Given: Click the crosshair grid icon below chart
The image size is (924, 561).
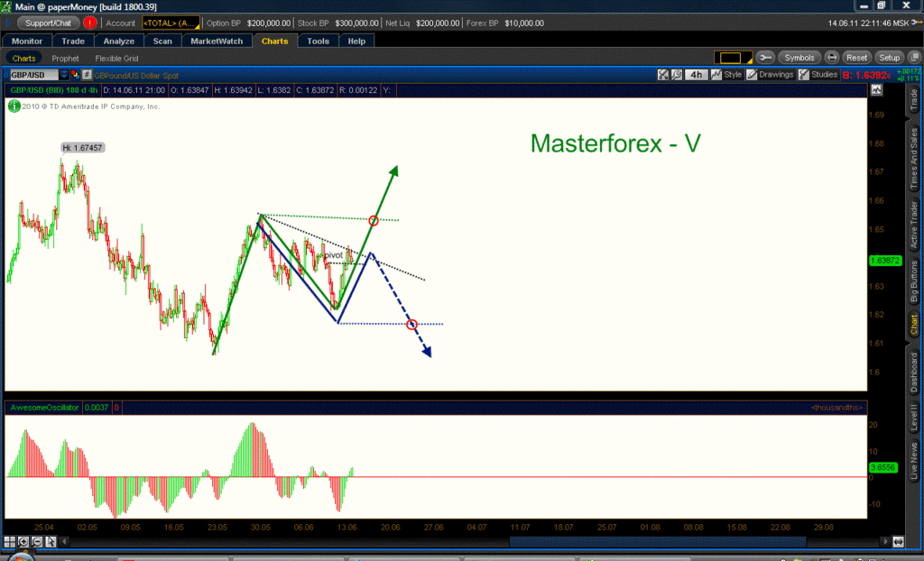Looking at the screenshot, I should click(10, 541).
